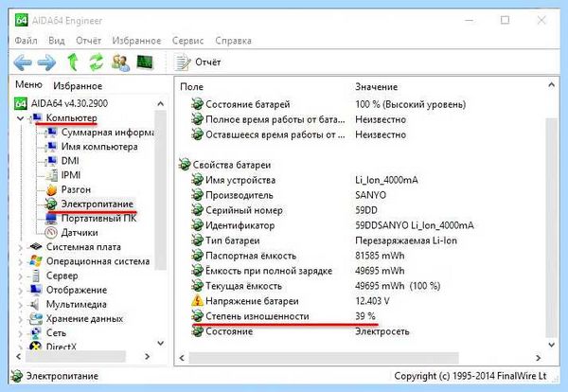Click the Разгон flame icon
This screenshot has height=392, width=568.
(51, 189)
